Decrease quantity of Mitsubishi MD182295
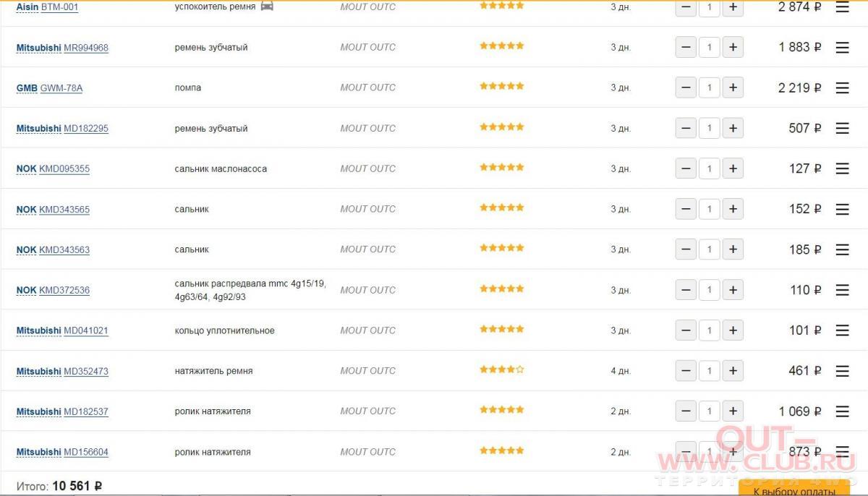This screenshot has height=496, width=868. coord(686,128)
